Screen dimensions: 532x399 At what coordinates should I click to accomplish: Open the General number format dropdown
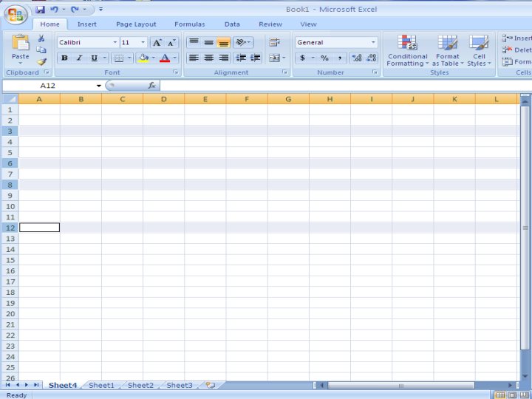coord(373,42)
